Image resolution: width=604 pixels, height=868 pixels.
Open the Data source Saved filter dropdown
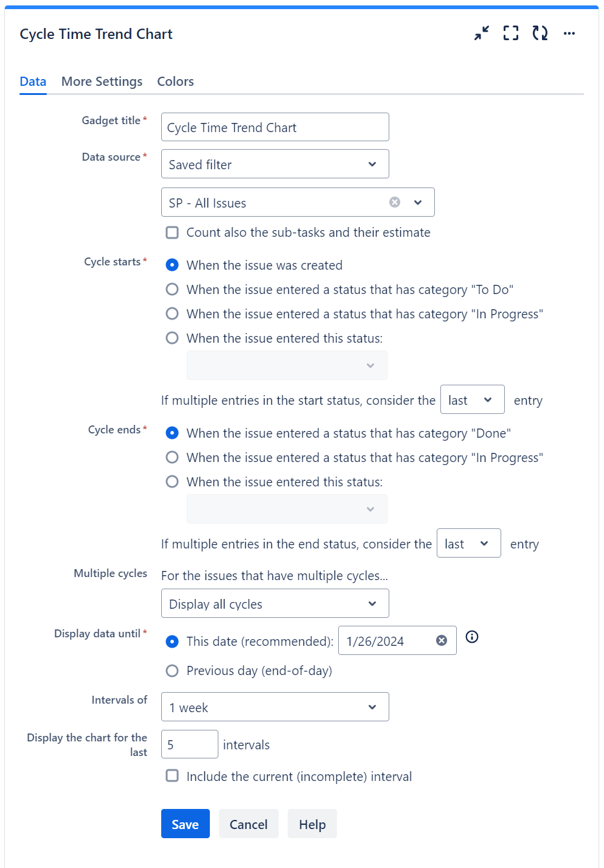click(275, 164)
